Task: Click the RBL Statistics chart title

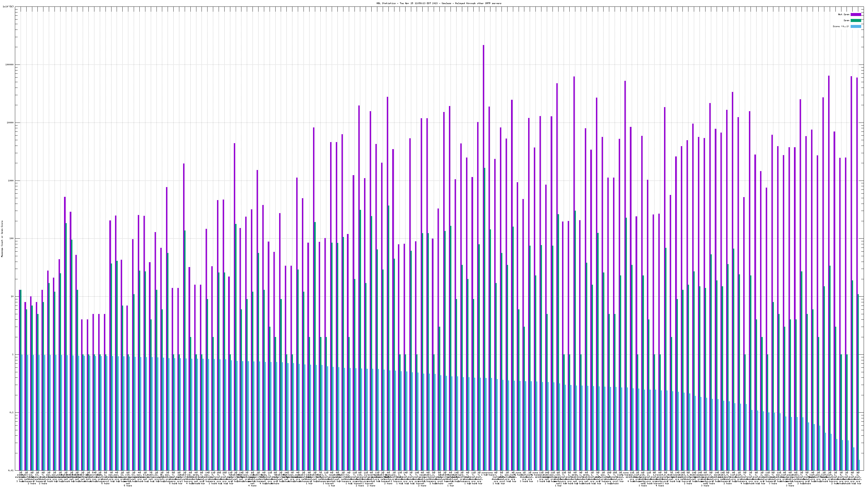Action: (x=439, y=3)
